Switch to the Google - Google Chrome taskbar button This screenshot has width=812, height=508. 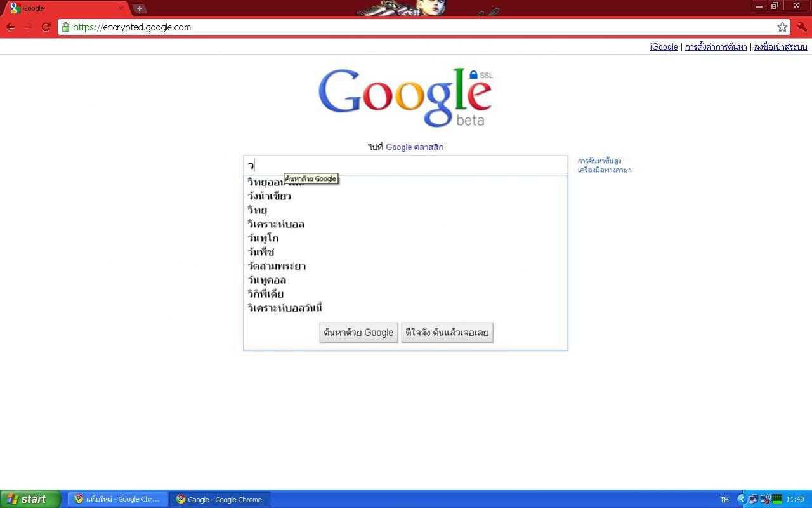(219, 499)
